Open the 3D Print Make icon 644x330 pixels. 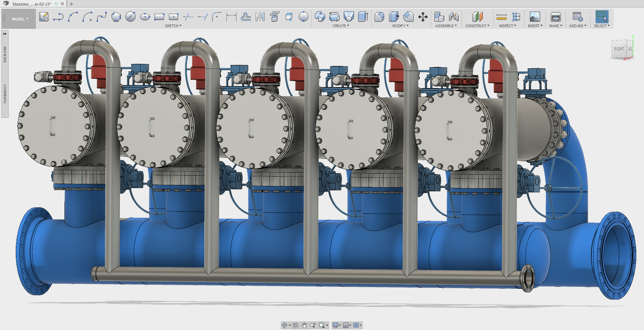(555, 17)
